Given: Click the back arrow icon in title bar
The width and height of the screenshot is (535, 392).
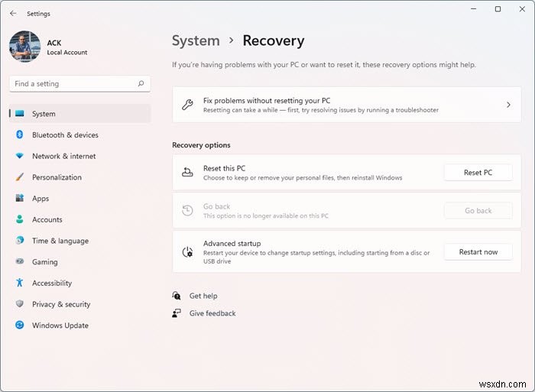Looking at the screenshot, I should tap(13, 13).
